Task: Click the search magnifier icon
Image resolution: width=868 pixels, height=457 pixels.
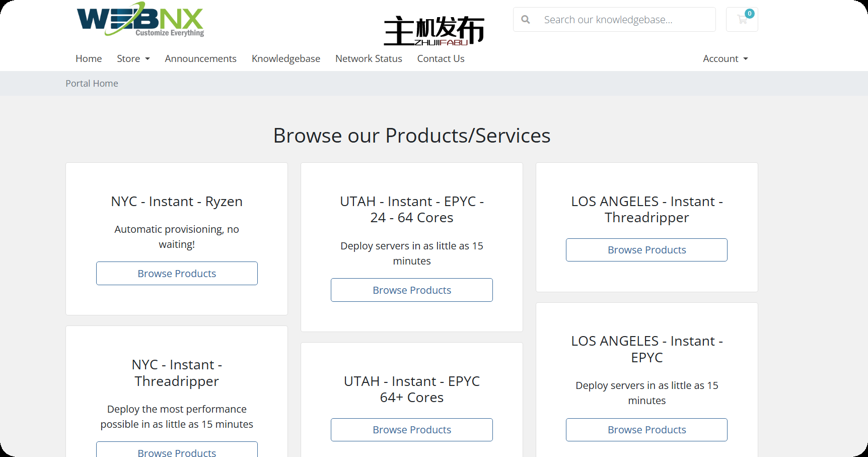Action: 526,20
